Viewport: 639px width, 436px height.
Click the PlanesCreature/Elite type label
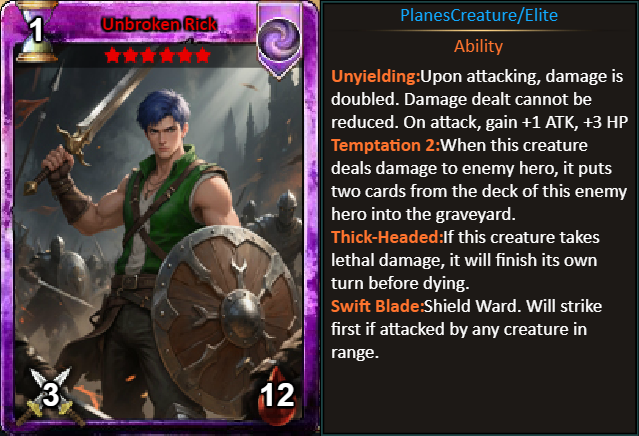pyautogui.click(x=479, y=15)
